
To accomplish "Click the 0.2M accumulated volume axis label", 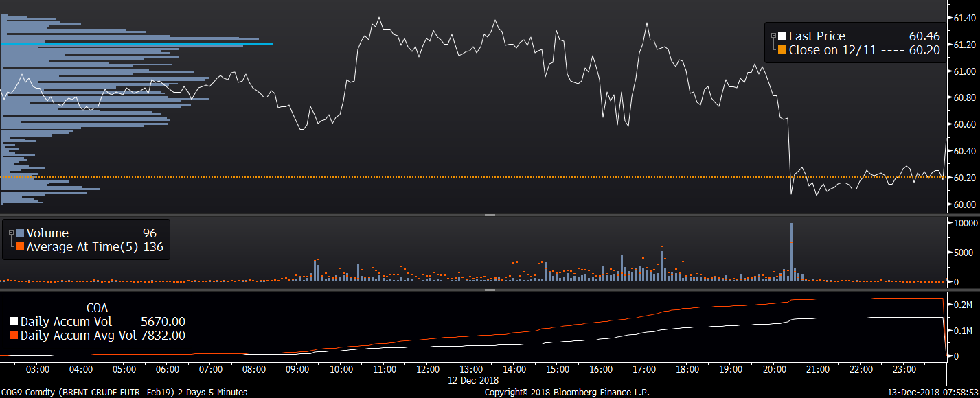I will coord(963,304).
